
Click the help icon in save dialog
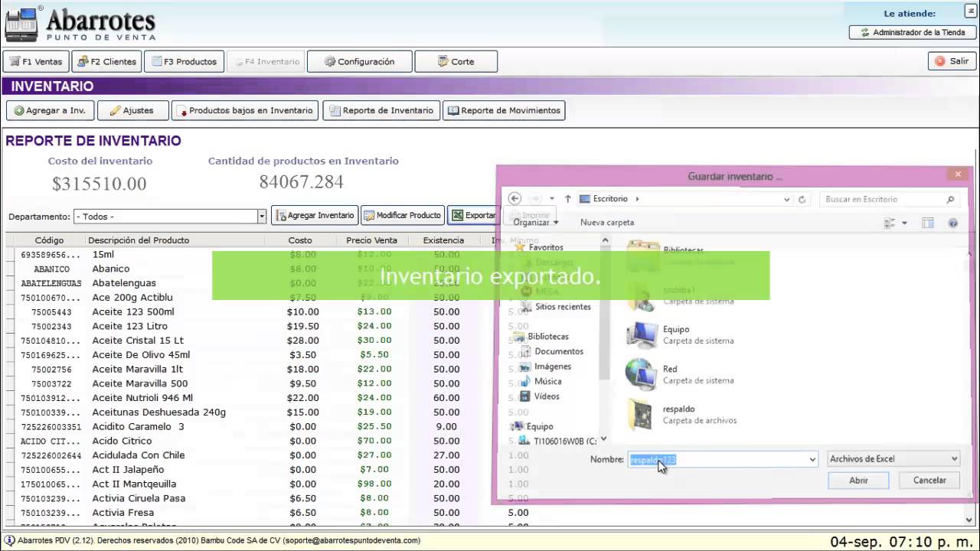click(953, 223)
